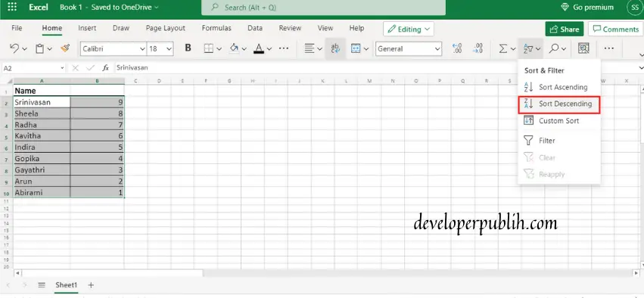Open Undo dropdown arrow
This screenshot has width=644, height=298.
pos(24,49)
